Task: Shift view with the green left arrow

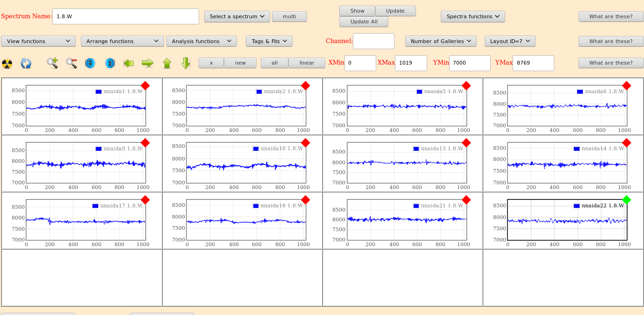Action: 129,63
